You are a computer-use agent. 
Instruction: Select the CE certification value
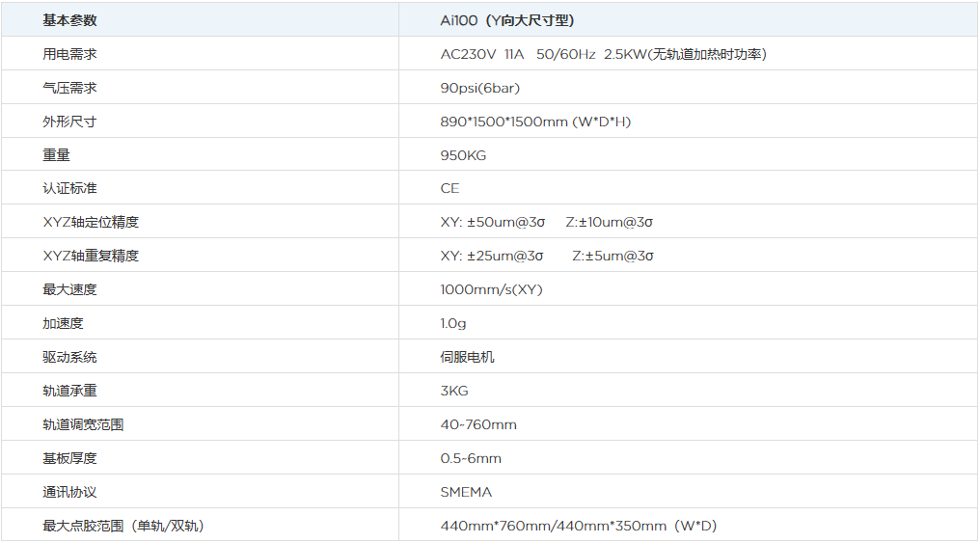(x=450, y=188)
